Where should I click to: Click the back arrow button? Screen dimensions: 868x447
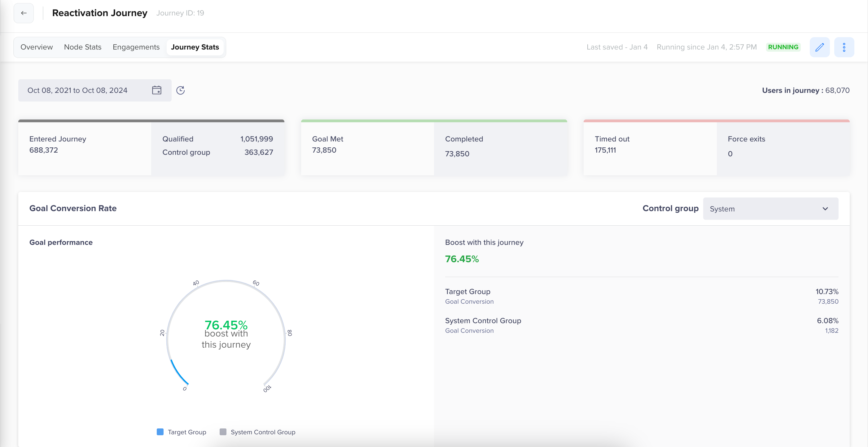24,13
